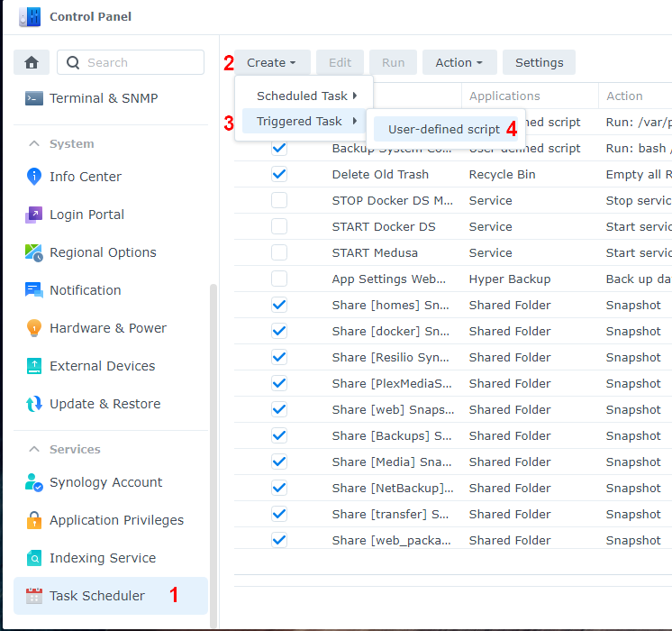Select the Notification chat icon

pos(34,290)
